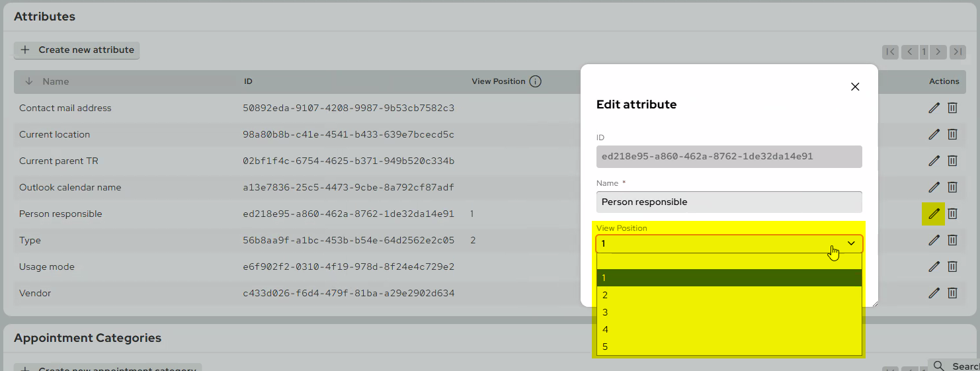
Task: Go to first page of attributes
Action: pyautogui.click(x=890, y=52)
